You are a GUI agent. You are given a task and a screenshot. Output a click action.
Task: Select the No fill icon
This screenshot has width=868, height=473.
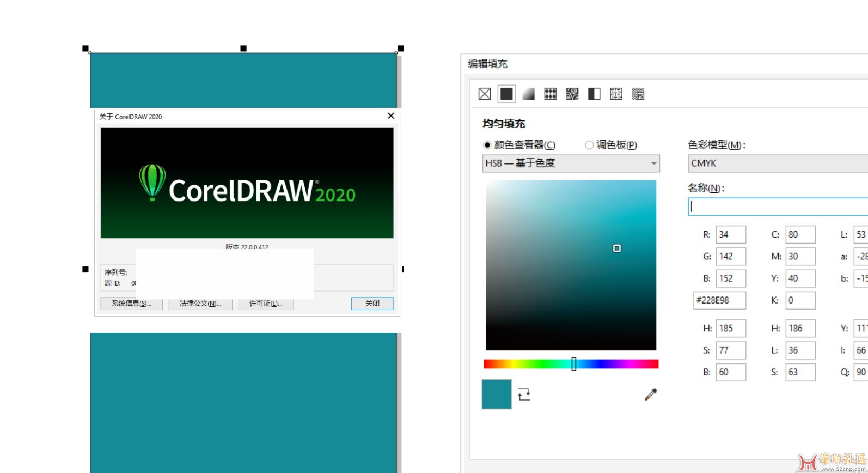pyautogui.click(x=485, y=94)
